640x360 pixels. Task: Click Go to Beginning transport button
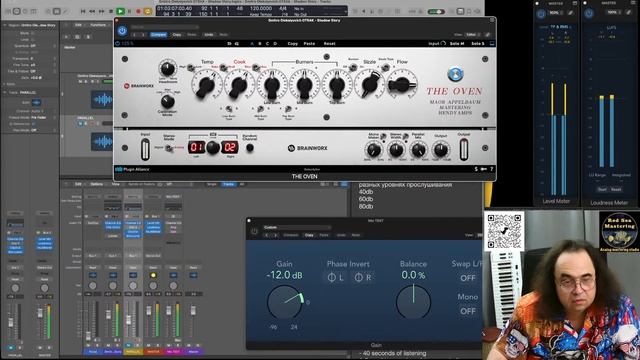click(x=83, y=11)
